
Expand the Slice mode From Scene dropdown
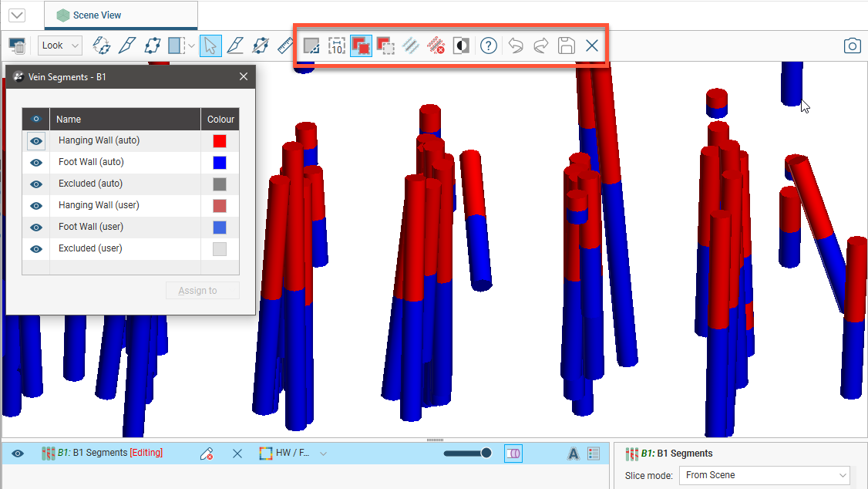click(765, 475)
